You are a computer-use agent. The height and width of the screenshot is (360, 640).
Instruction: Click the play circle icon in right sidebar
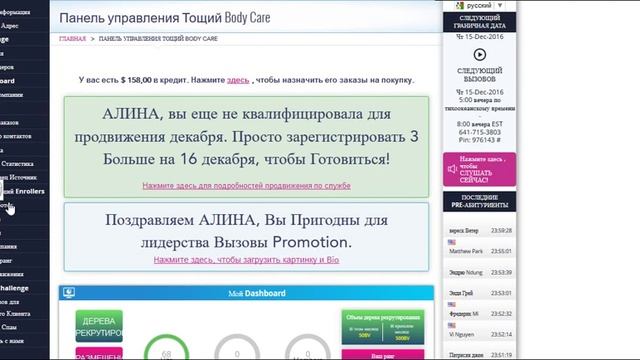[480, 54]
